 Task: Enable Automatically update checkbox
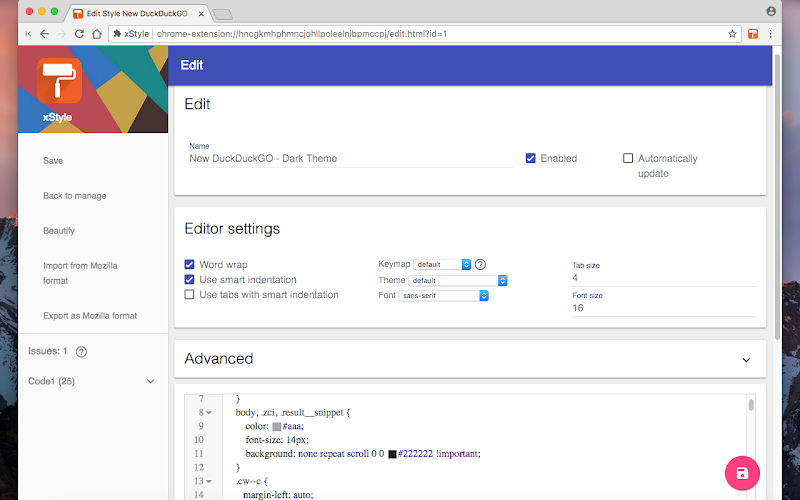click(628, 158)
